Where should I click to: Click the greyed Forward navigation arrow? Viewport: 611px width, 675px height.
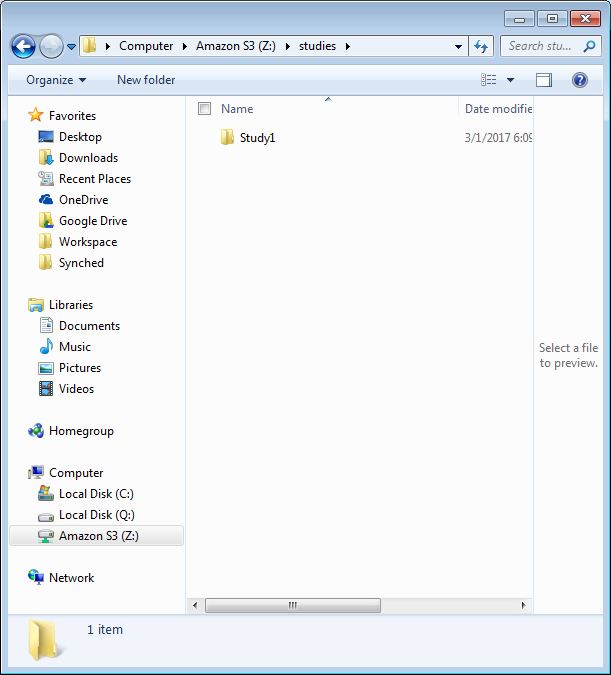click(x=51, y=46)
